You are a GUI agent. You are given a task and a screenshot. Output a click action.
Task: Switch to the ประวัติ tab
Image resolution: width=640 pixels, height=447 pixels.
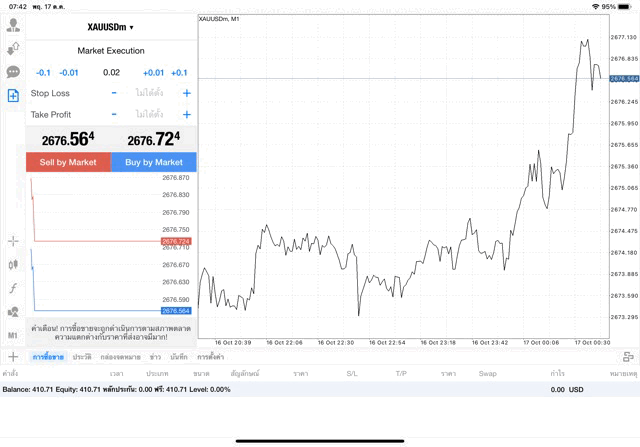coord(82,356)
